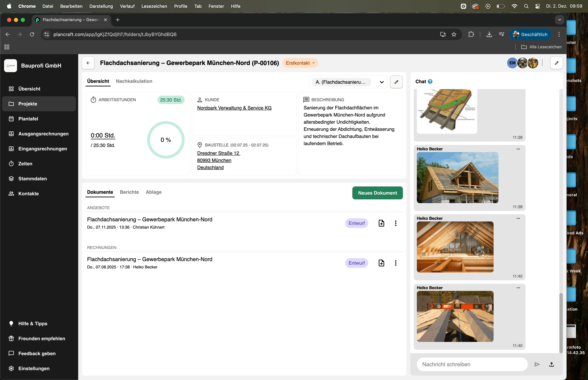Open macOS Spotlight search icon
Image resolution: width=588 pixels, height=380 pixels.
(526, 6)
